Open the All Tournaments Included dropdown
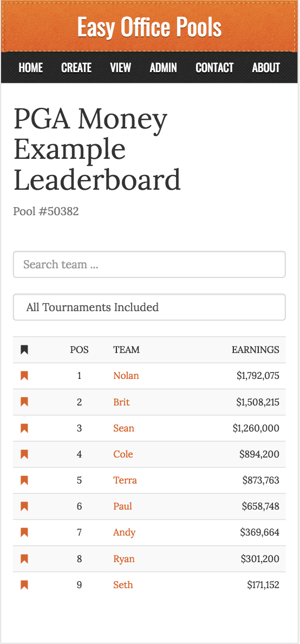 tap(149, 307)
